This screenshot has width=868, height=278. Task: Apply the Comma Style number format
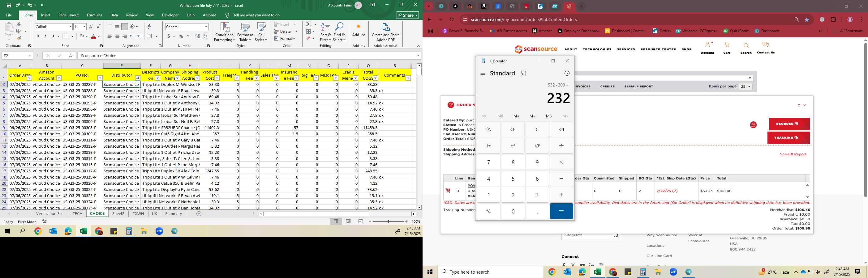point(188,36)
